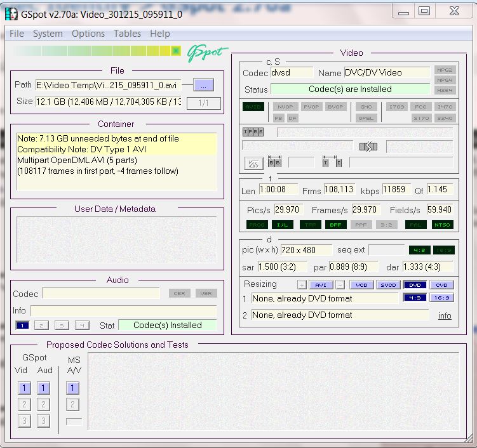Click the B-B frame distance icon
477x448 pixels.
click(x=274, y=162)
